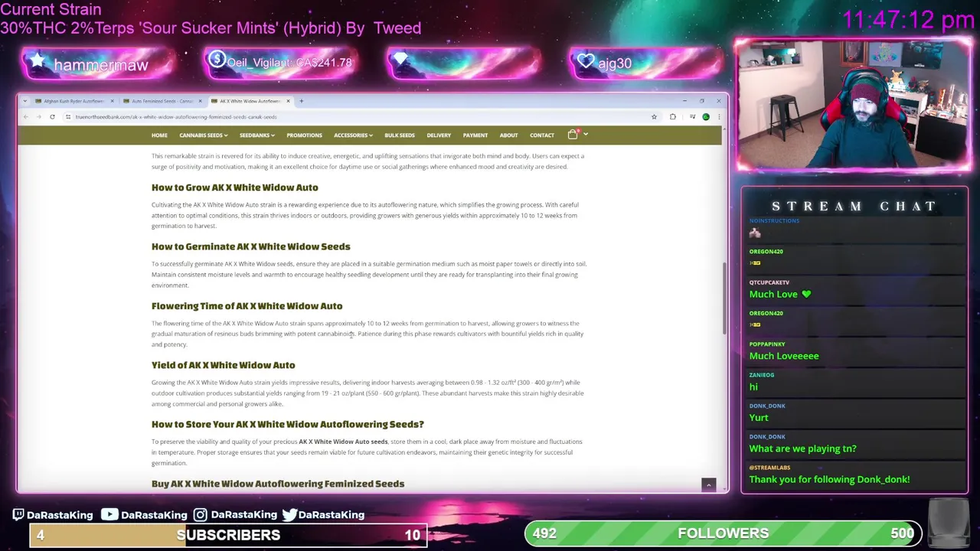Go to the Home menu item
This screenshot has width=980, height=551.
pos(159,135)
